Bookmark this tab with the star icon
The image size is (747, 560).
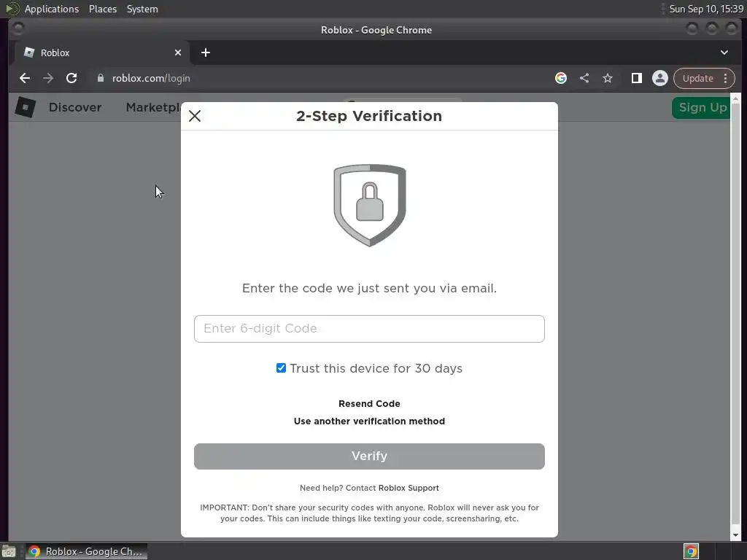tap(608, 78)
